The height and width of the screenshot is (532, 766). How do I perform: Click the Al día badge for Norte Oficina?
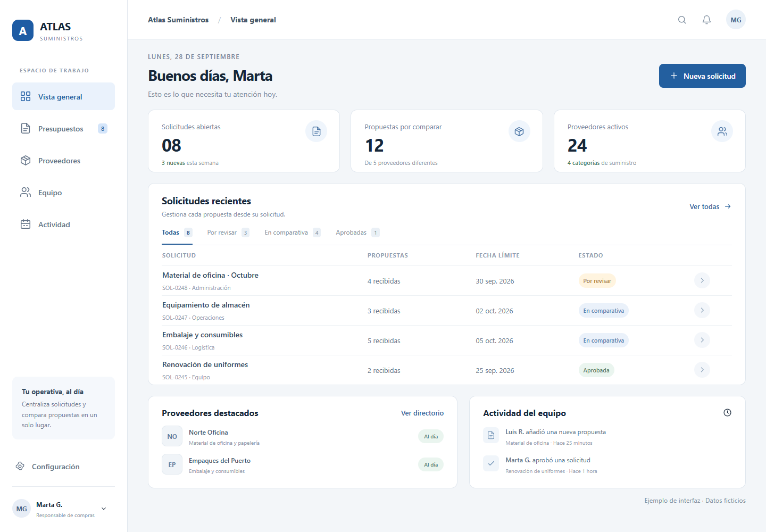point(431,436)
